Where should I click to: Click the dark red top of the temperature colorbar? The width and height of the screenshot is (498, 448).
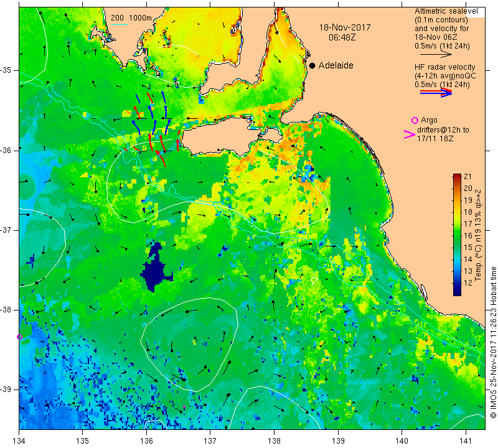457,175
